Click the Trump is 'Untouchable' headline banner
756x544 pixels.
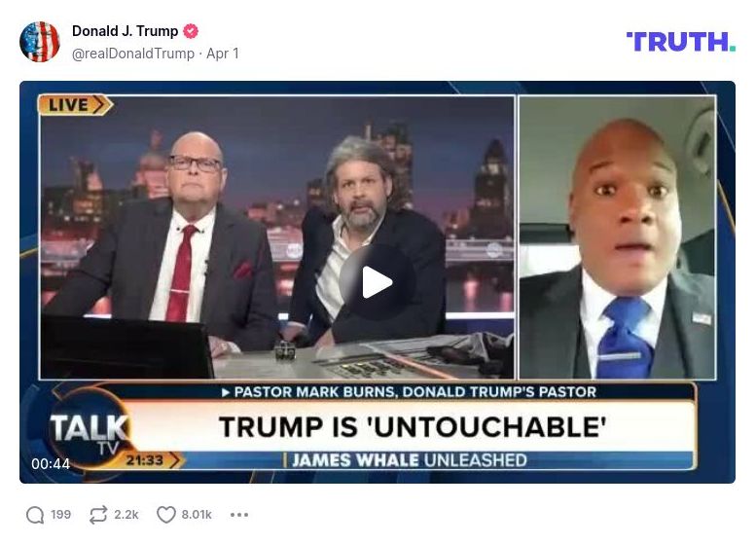click(413, 427)
